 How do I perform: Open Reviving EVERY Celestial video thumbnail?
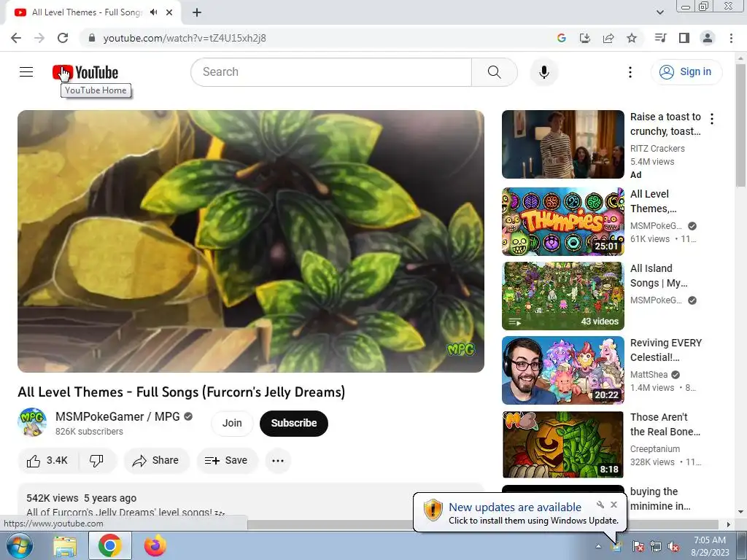coord(562,370)
